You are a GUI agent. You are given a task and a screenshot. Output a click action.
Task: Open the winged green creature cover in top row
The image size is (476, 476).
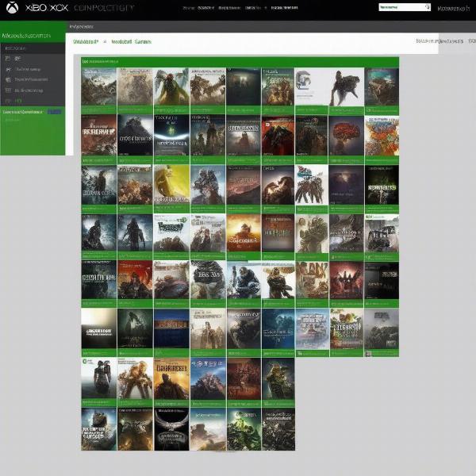pos(171,86)
